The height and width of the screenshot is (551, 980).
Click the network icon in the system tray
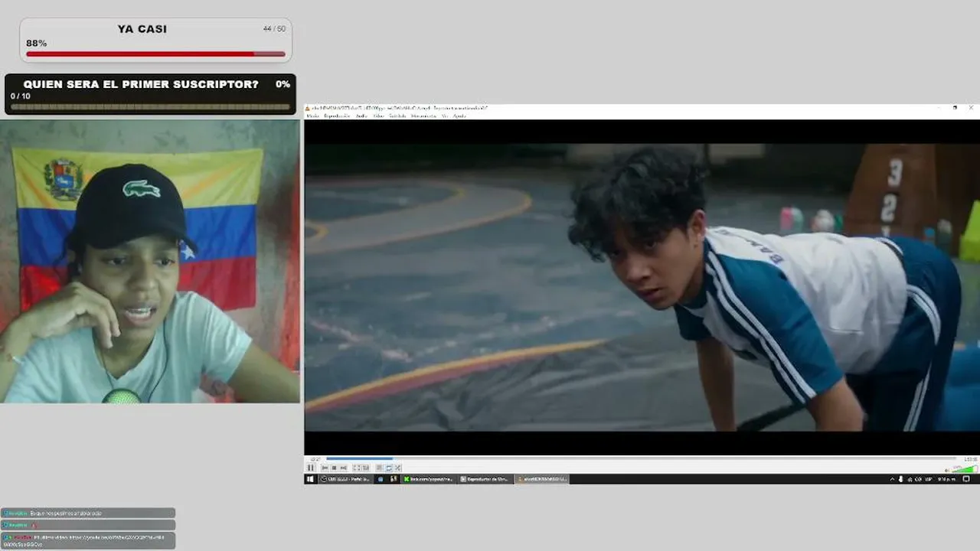click(909, 479)
